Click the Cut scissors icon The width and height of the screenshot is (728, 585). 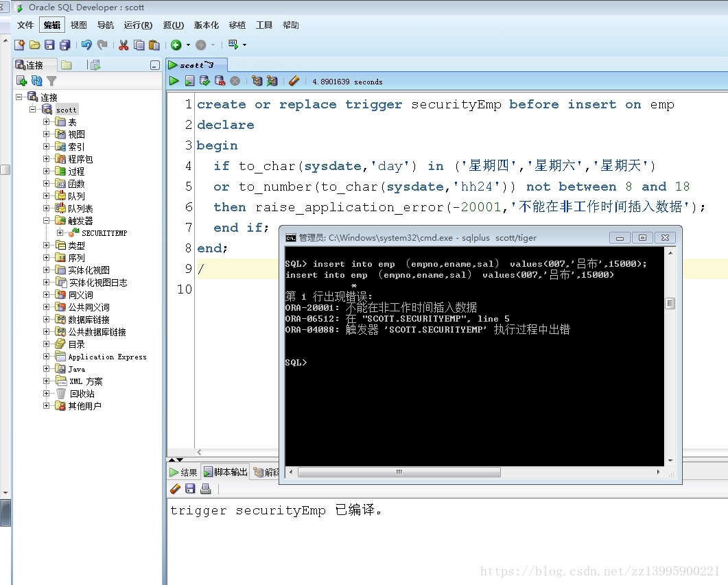coord(124,45)
